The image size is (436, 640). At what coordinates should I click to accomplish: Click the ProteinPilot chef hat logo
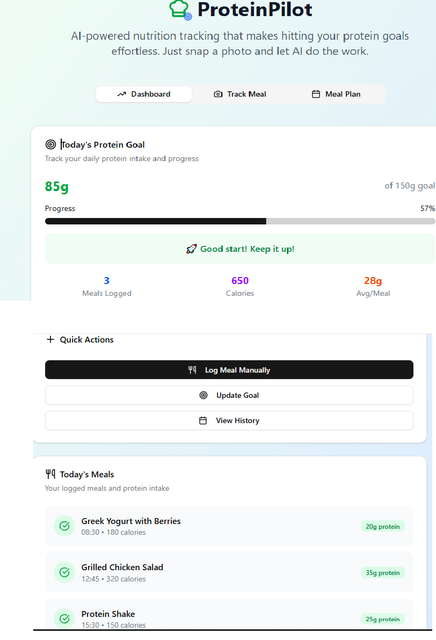(180, 9)
